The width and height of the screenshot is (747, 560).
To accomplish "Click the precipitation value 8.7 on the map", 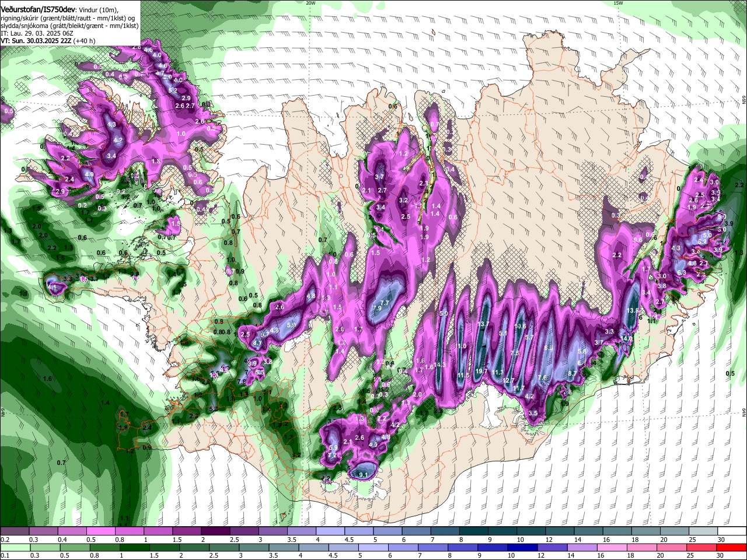I will click(573, 373).
